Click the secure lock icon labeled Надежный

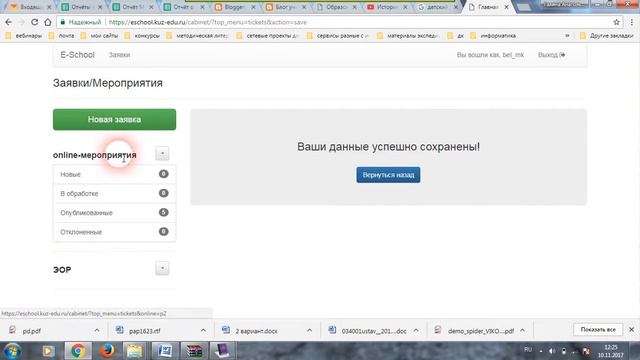click(x=62, y=22)
